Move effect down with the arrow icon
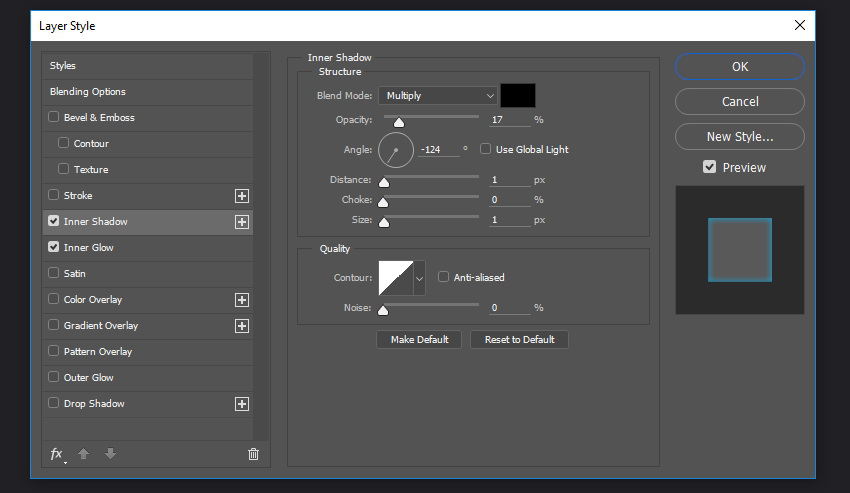The height and width of the screenshot is (493, 850). [110, 453]
